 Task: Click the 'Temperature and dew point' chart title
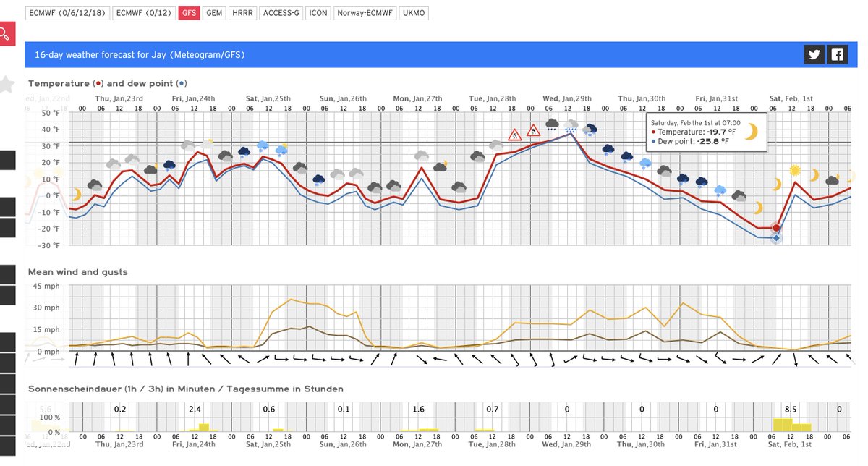point(107,84)
